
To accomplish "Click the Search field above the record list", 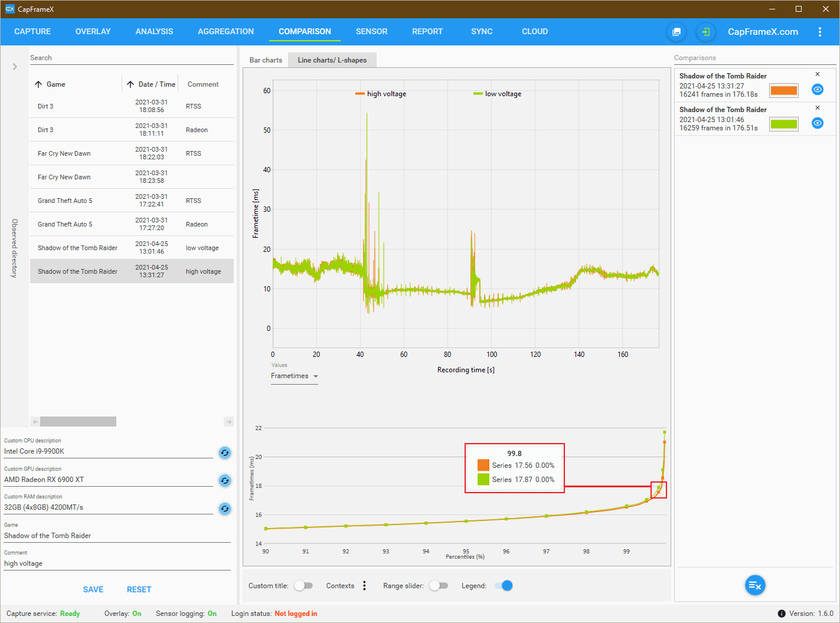I will point(132,58).
